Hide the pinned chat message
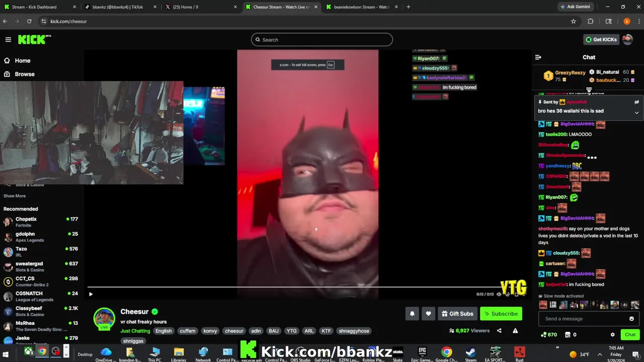This screenshot has width=644, height=362. (636, 102)
